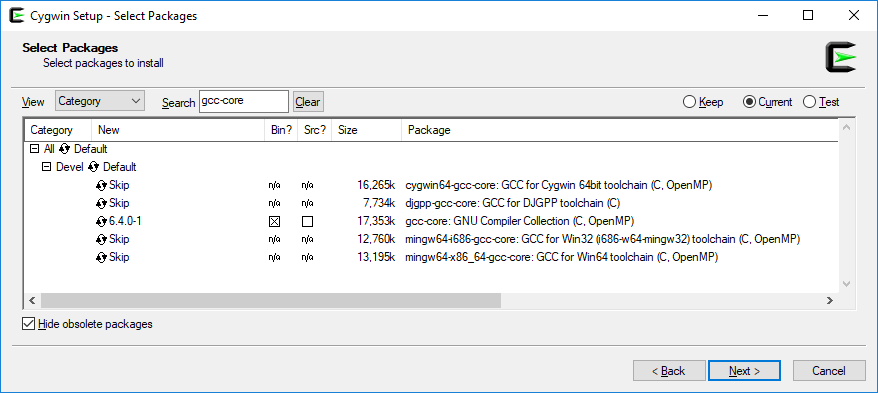Viewport: 878px width, 393px height.
Task: Collapse the Devel category node
Action: click(47, 167)
